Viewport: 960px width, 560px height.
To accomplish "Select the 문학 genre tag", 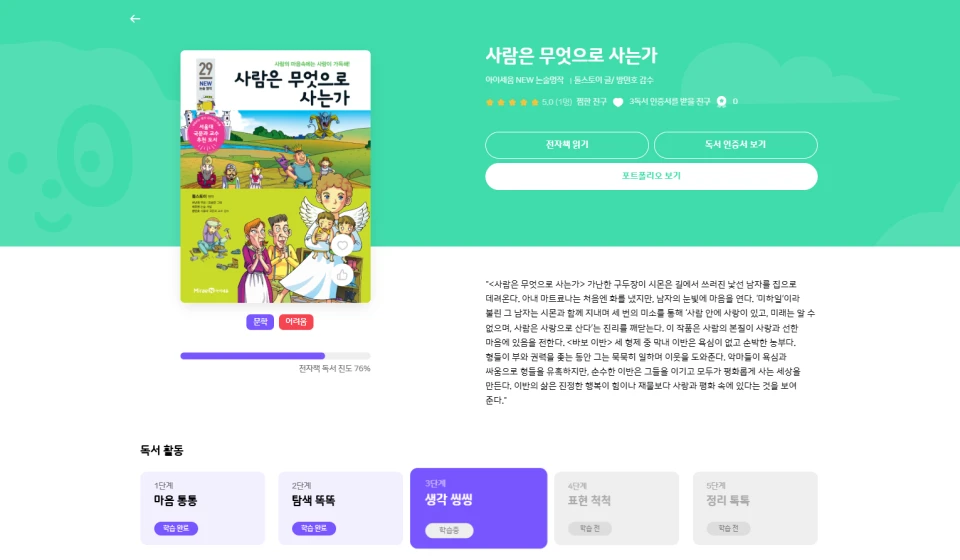I will (x=260, y=322).
